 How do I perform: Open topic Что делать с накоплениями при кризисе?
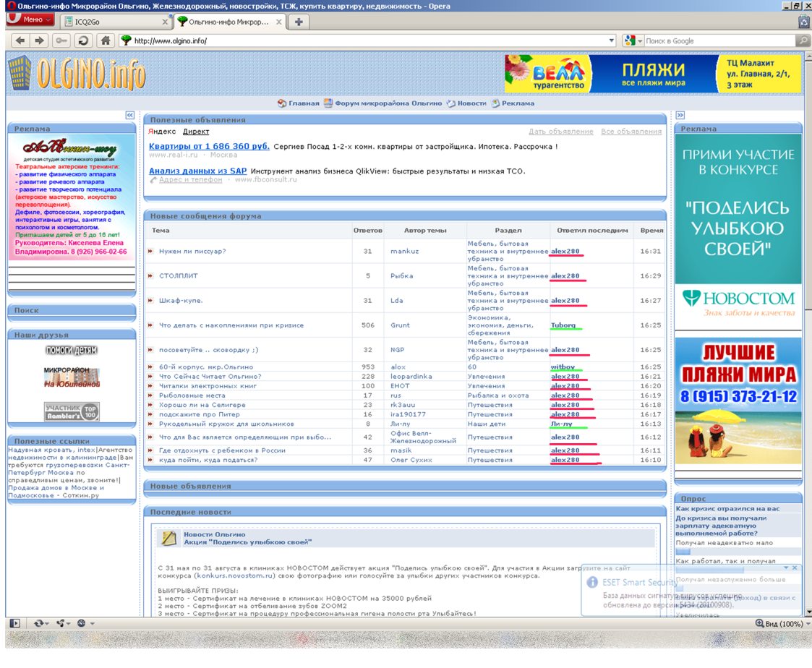pyautogui.click(x=231, y=325)
